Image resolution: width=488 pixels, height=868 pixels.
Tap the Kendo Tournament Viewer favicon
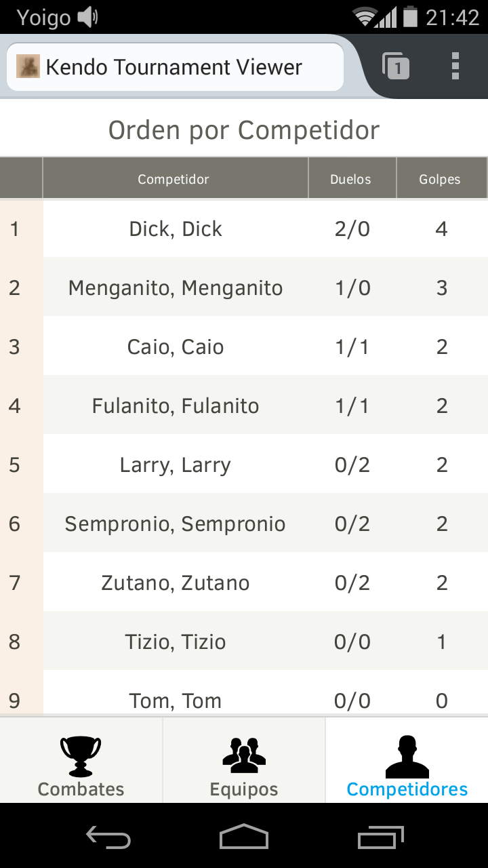pos(28,66)
